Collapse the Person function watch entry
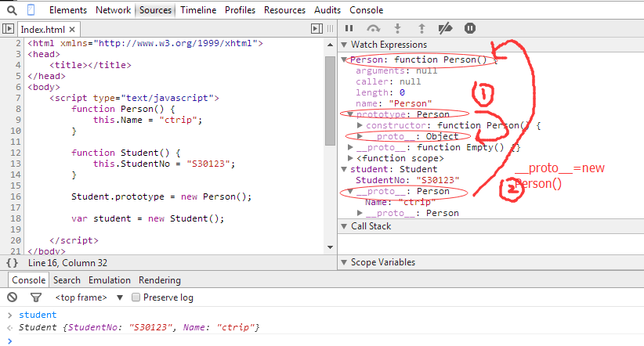Viewport: 644px width, 346px height. point(344,60)
